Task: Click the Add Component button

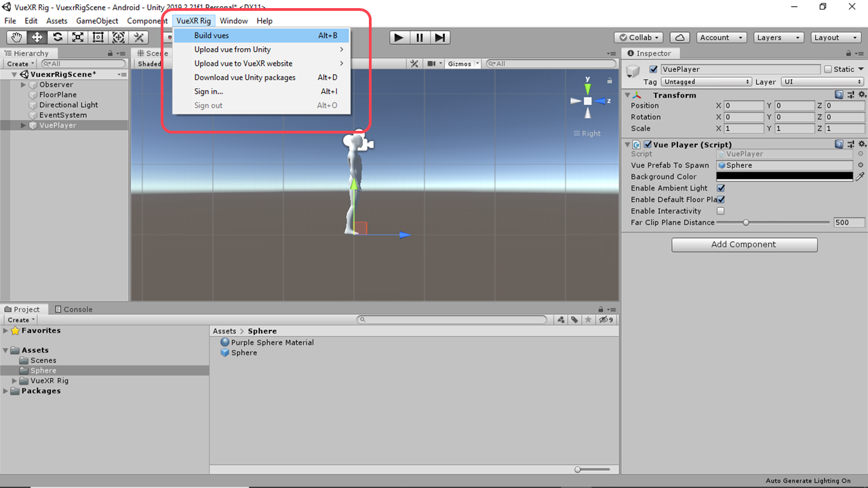Action: (x=744, y=245)
